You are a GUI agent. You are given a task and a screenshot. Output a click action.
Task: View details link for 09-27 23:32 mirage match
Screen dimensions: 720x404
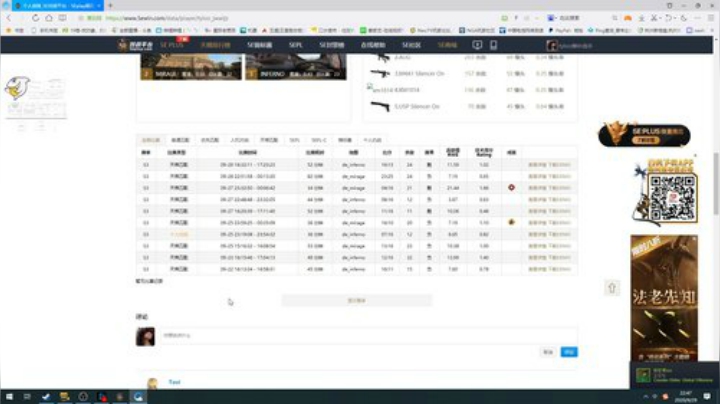(x=537, y=188)
